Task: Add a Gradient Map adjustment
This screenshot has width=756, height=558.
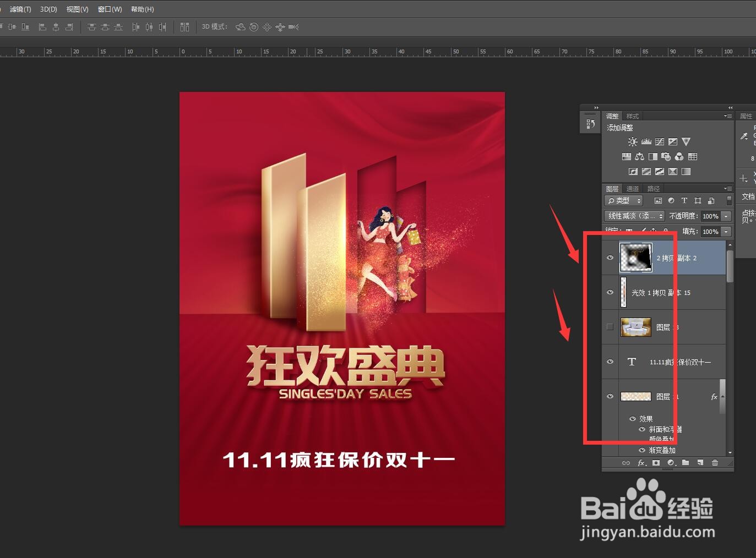Action: (686, 172)
